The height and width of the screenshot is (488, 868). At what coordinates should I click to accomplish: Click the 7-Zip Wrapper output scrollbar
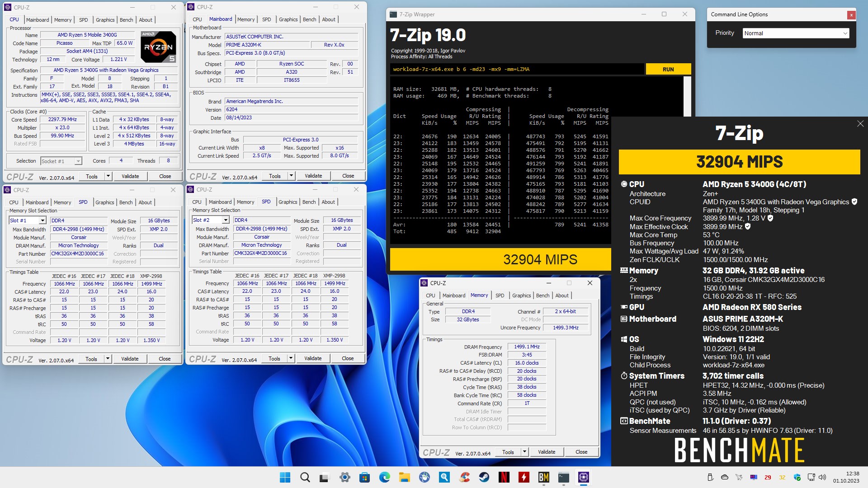pos(688,96)
